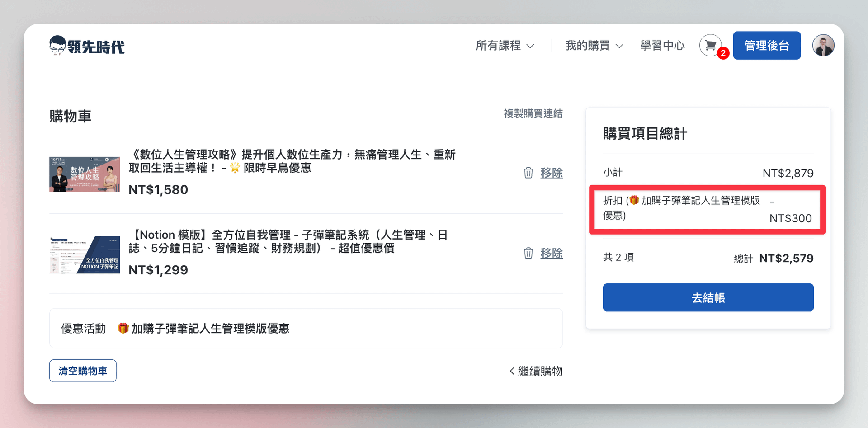868x428 pixels.
Task: Click the 領先時代 site logo
Action: 87,46
